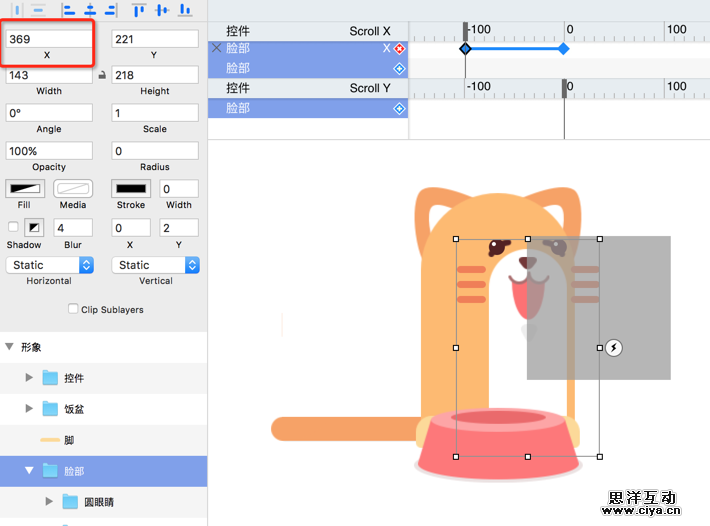This screenshot has height=526, width=710.
Task: Click the align top edges icon
Action: pyautogui.click(x=139, y=10)
